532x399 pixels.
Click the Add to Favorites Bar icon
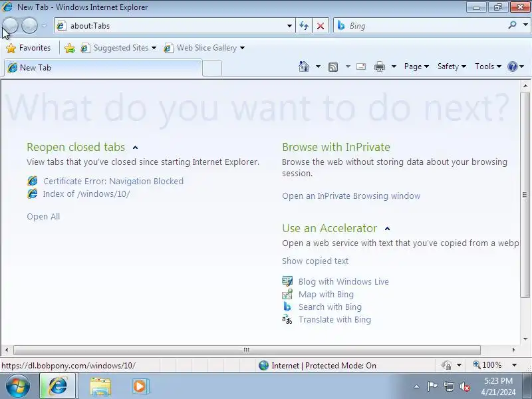[70, 48]
